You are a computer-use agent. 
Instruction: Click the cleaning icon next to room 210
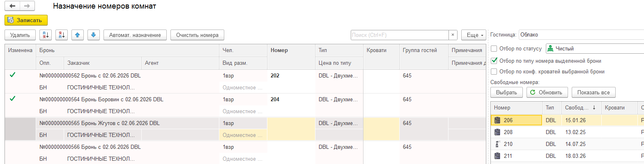(x=497, y=144)
